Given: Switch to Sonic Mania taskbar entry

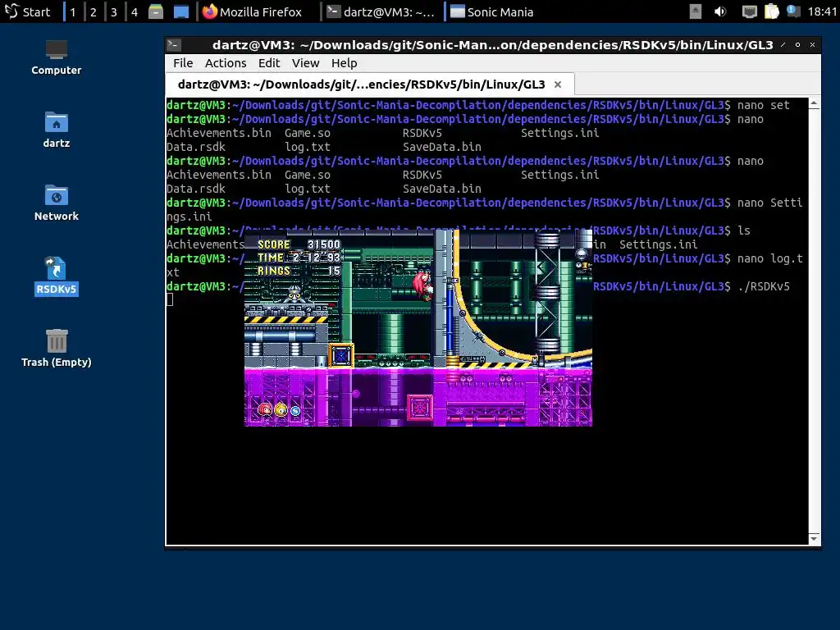Looking at the screenshot, I should (x=492, y=11).
